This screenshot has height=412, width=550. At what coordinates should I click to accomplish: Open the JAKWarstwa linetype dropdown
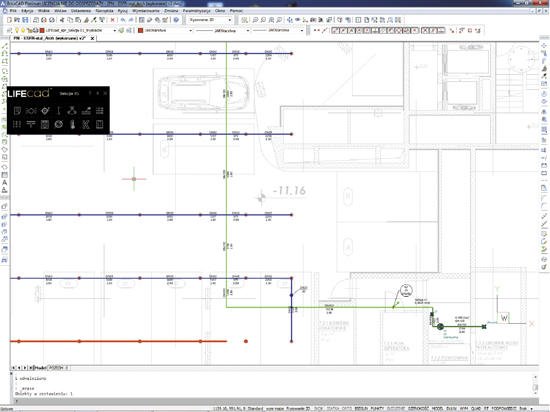pos(248,31)
